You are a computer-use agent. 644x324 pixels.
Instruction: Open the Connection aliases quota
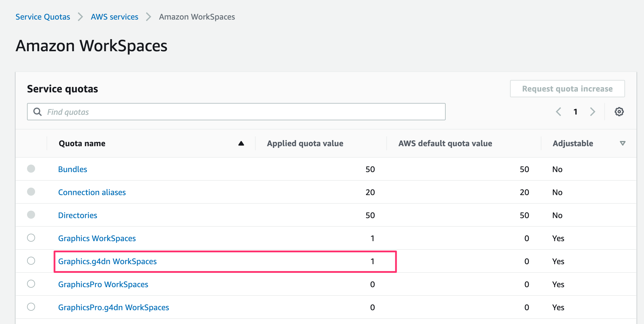point(92,192)
